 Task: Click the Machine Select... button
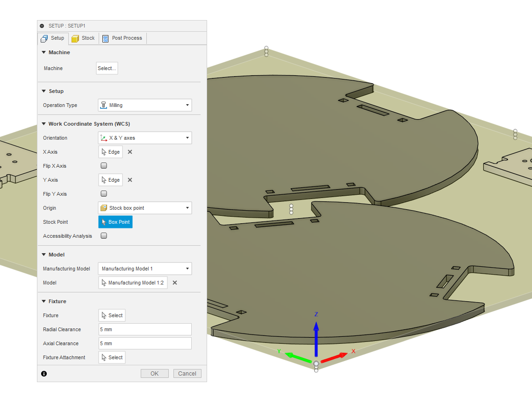(x=107, y=68)
